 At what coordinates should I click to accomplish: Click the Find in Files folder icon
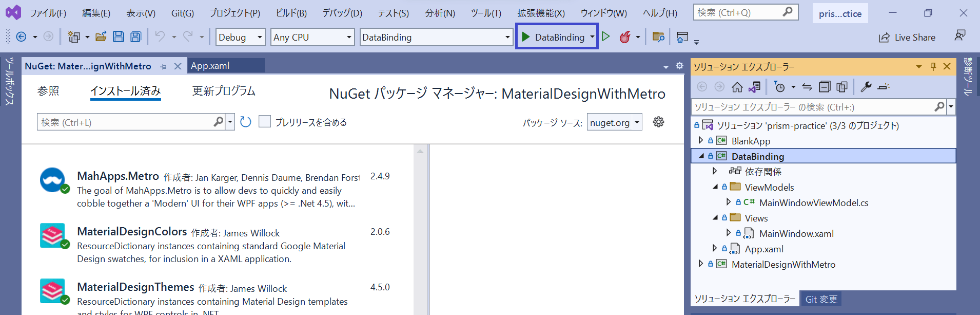click(658, 36)
